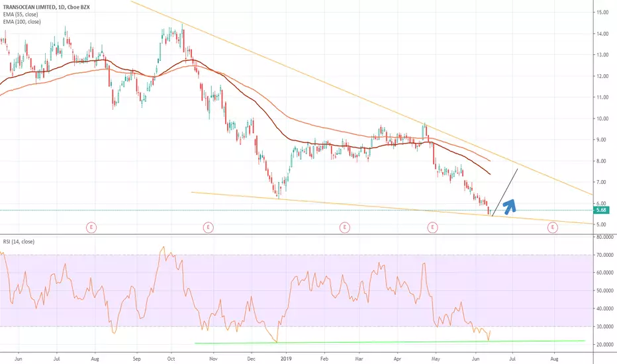Click the 12.00 price axis label

point(602,76)
